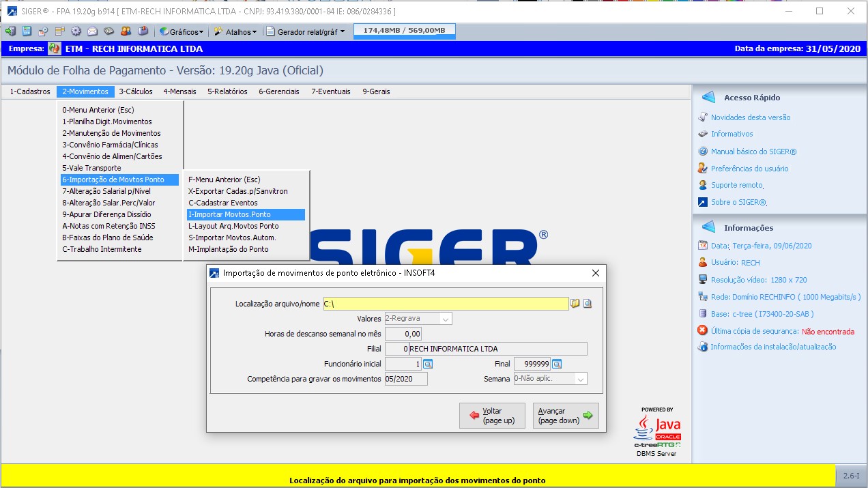Click lookup icon next to Funcionário inicial
Image resolution: width=868 pixels, height=488 pixels.
428,364
